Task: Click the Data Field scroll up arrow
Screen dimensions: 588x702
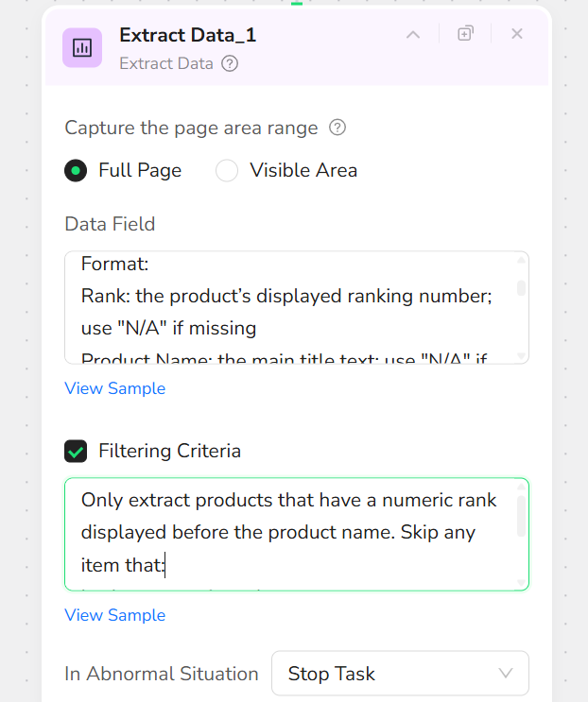Action: [521, 261]
